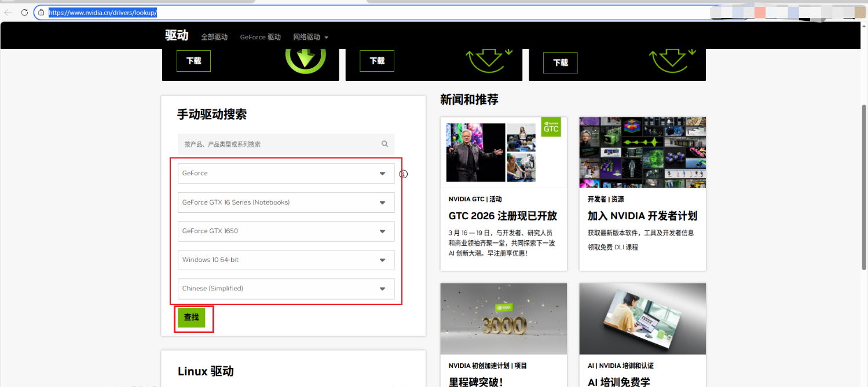Click the NVIDIA 初创加速计划 | 项目 label
This screenshot has height=387, width=868.
(x=488, y=366)
